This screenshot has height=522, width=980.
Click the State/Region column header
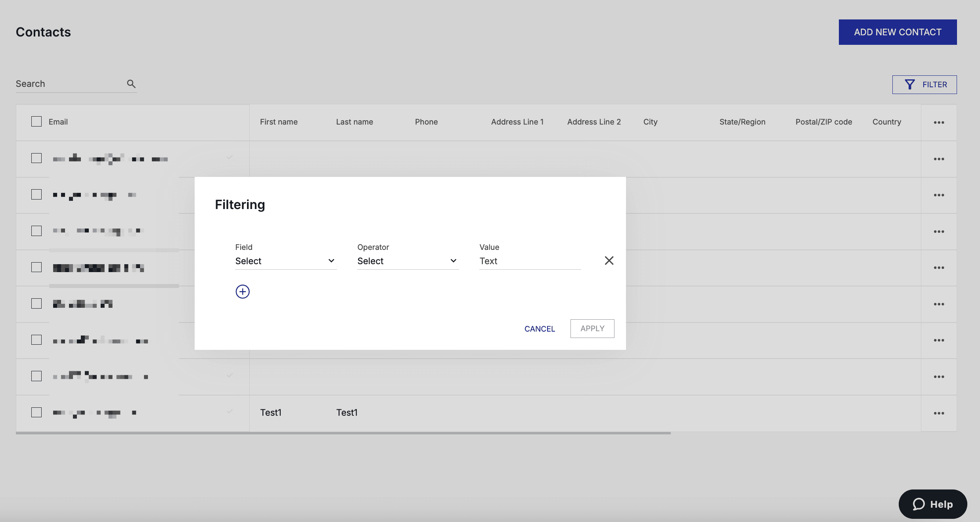point(742,122)
